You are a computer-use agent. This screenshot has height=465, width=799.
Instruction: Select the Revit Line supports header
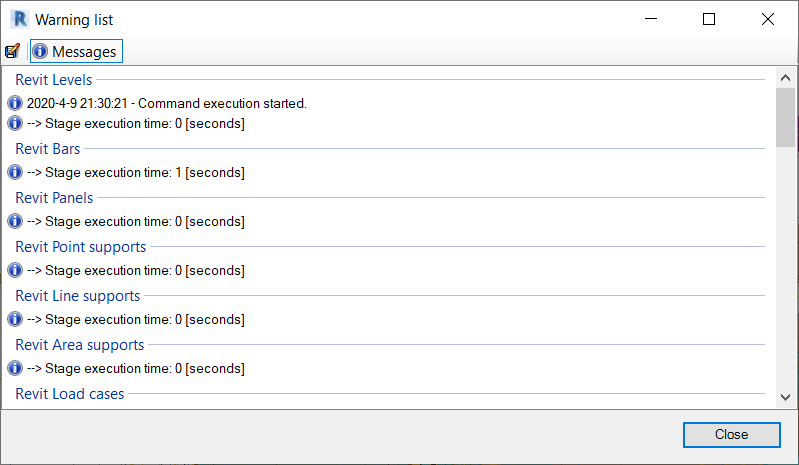(x=77, y=296)
